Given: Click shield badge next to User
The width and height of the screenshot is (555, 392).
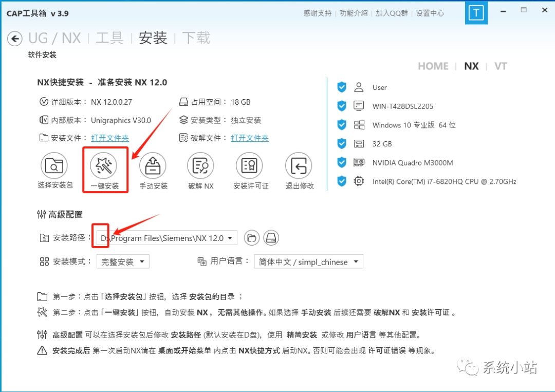Looking at the screenshot, I should point(342,87).
